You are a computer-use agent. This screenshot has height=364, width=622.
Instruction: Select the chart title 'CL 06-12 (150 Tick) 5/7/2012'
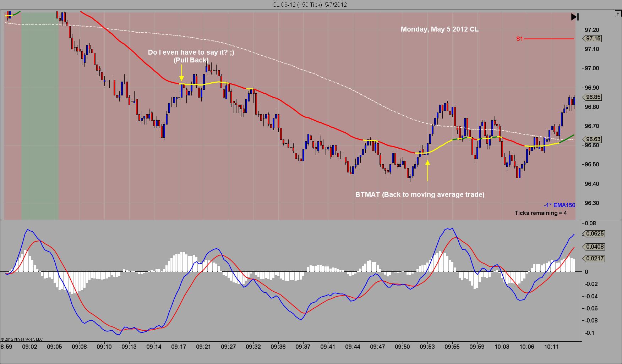[x=310, y=5]
